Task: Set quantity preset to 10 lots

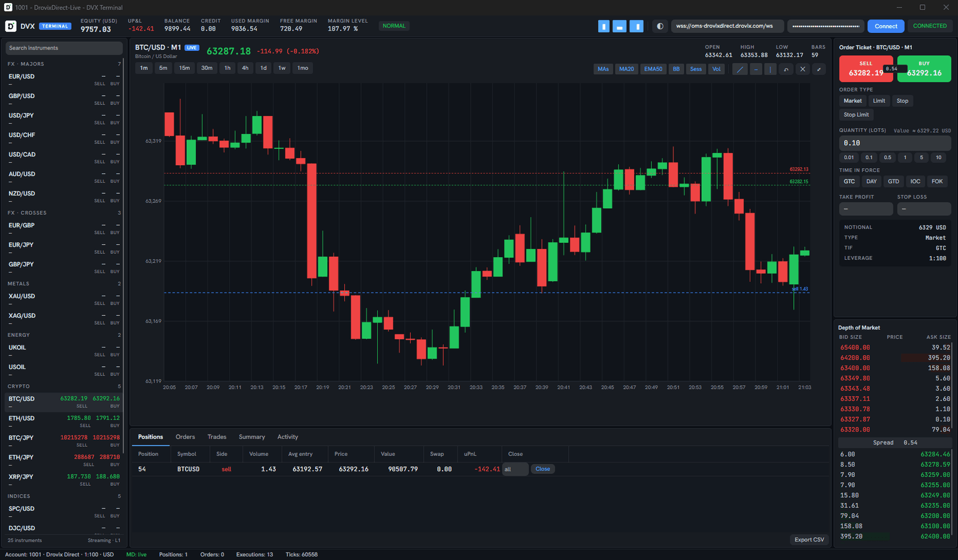Action: tap(938, 158)
